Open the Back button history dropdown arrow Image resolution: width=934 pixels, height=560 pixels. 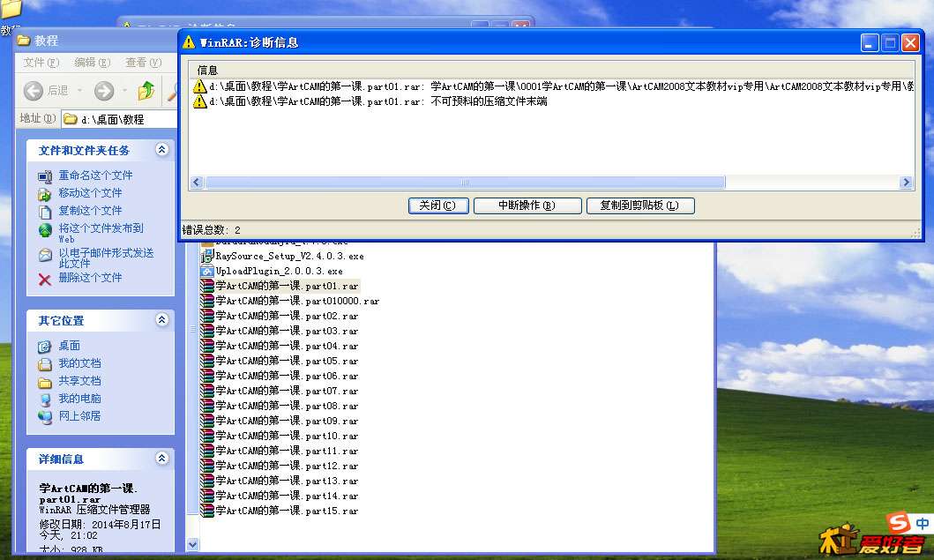click(80, 91)
